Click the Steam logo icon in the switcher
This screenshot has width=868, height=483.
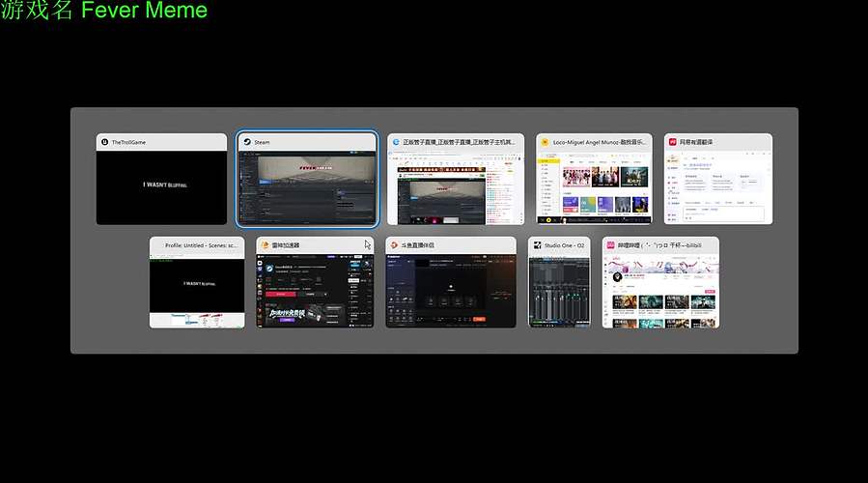click(246, 142)
